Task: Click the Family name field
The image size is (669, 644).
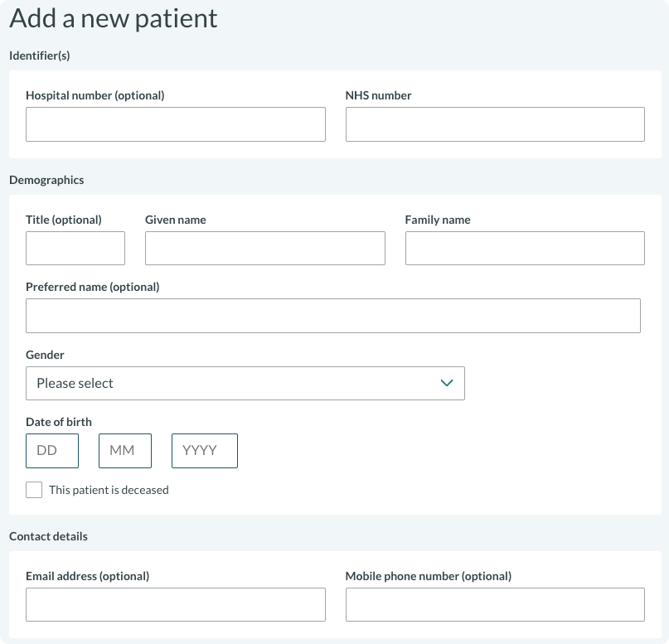Action: coord(524,248)
